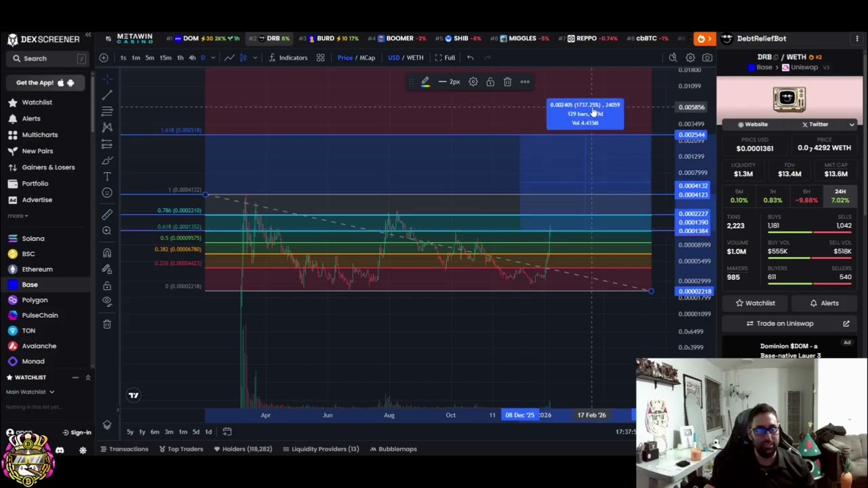Open Portfolio page
The height and width of the screenshot is (488, 868).
(35, 184)
